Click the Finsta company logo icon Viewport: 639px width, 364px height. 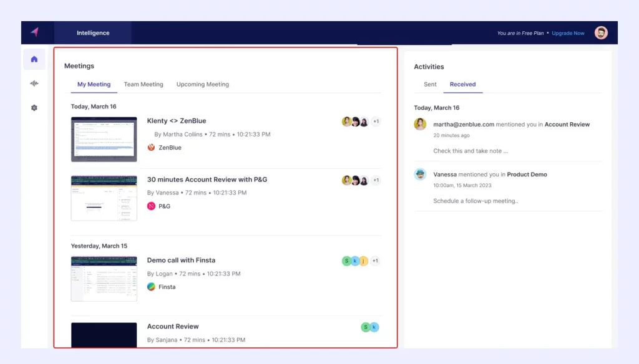tap(151, 287)
